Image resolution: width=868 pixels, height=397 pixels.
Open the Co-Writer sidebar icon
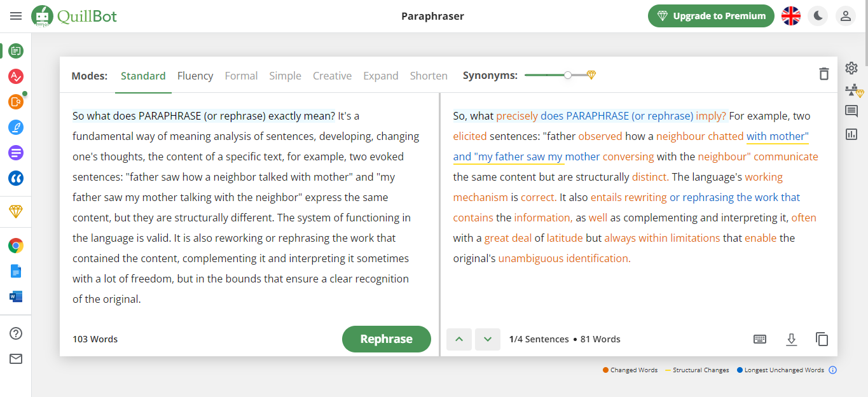click(16, 127)
